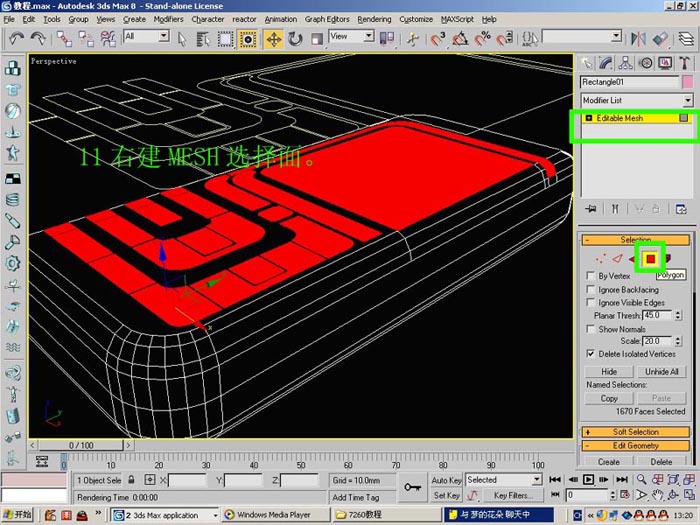Open the Graph Editors menu

click(x=327, y=19)
